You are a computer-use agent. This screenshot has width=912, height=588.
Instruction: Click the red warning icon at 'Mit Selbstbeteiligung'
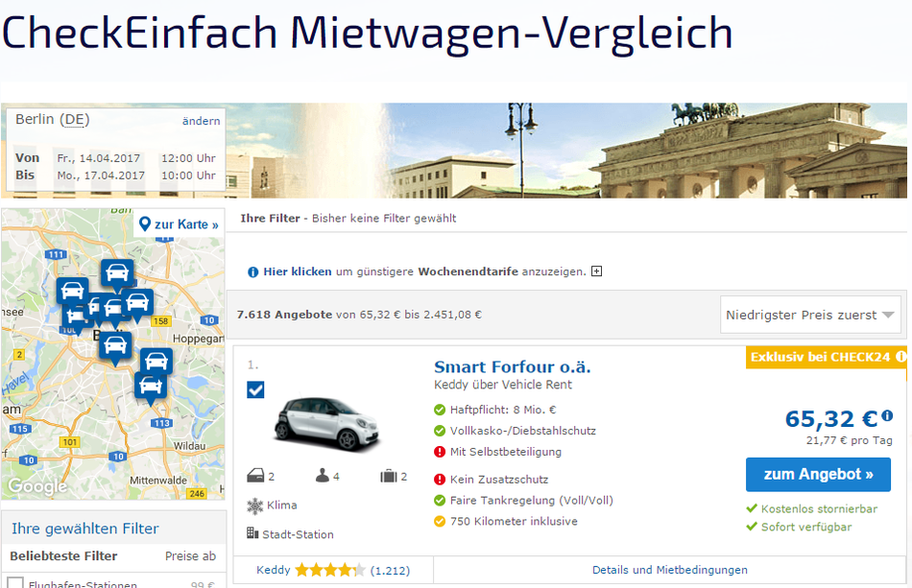tap(440, 452)
